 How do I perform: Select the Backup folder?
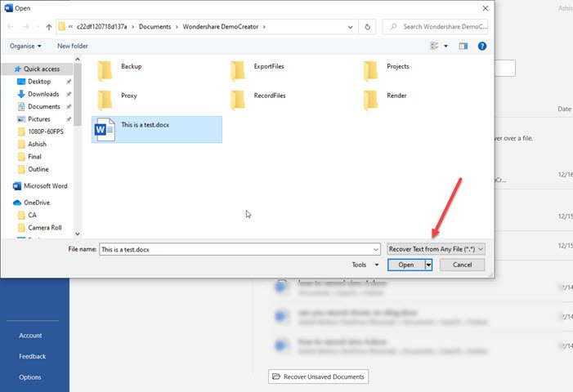pyautogui.click(x=120, y=71)
